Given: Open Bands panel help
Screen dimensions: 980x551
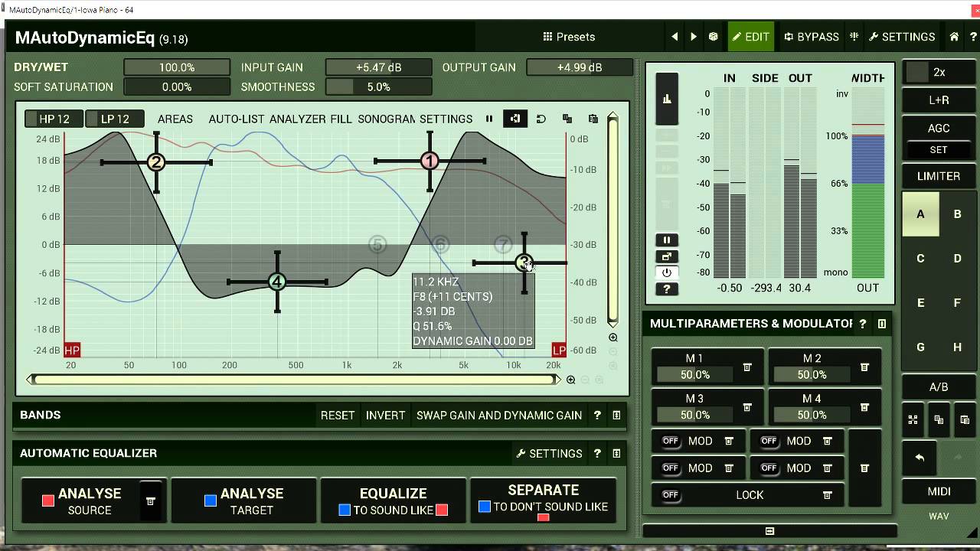Looking at the screenshot, I should pos(597,415).
